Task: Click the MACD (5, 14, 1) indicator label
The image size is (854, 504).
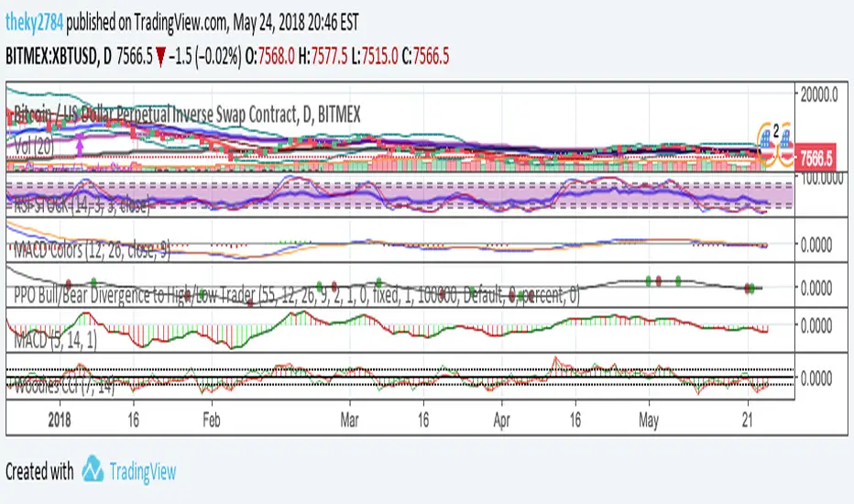Action: (55, 340)
